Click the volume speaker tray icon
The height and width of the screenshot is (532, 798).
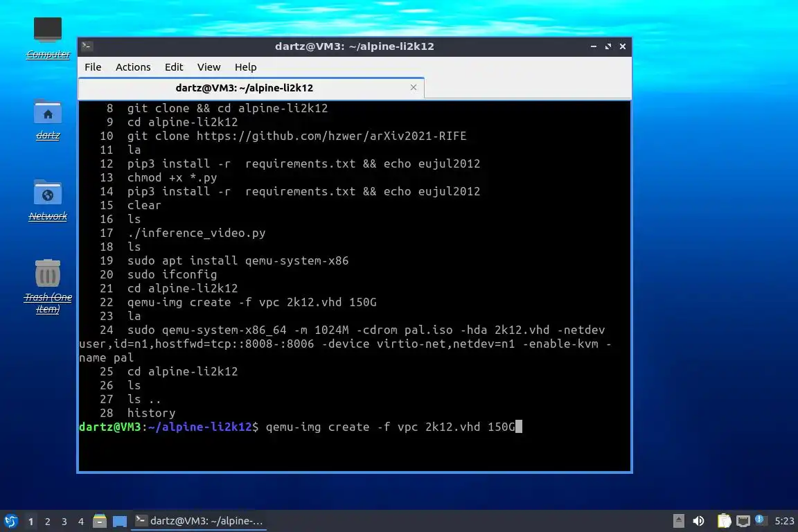pos(698,521)
